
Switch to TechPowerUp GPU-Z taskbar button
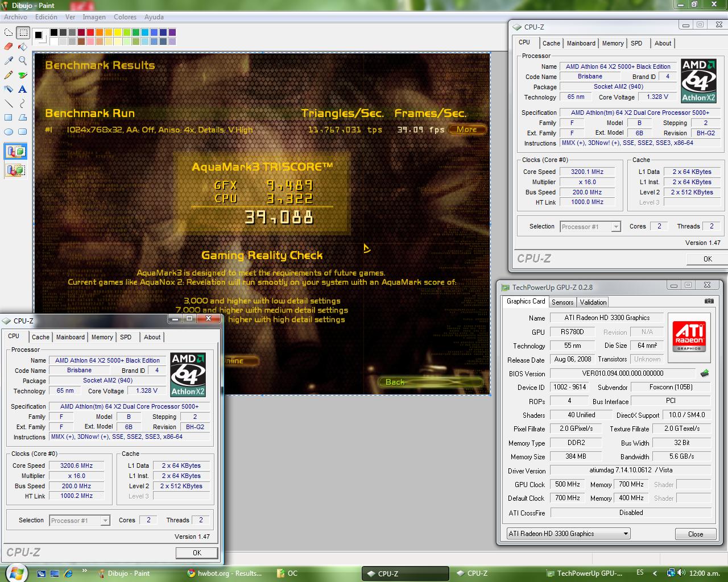tap(585, 573)
